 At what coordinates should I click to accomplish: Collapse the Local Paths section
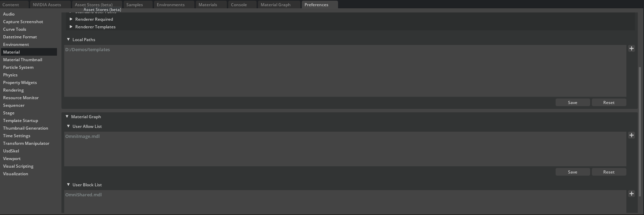point(68,39)
